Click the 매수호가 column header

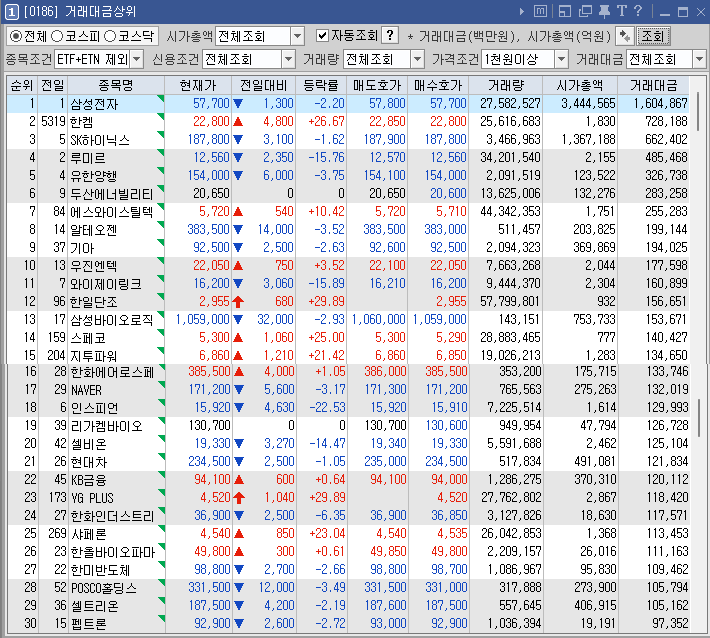(438, 85)
